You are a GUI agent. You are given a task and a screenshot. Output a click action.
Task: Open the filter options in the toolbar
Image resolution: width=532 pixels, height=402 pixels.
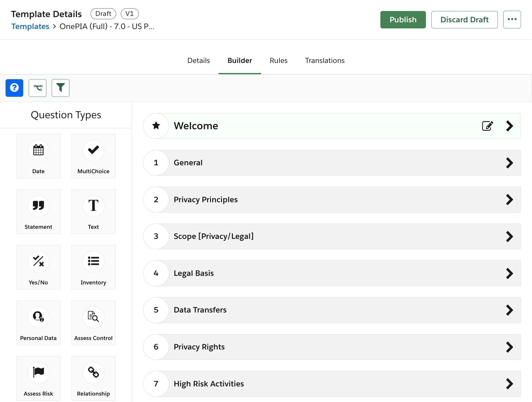(x=60, y=88)
